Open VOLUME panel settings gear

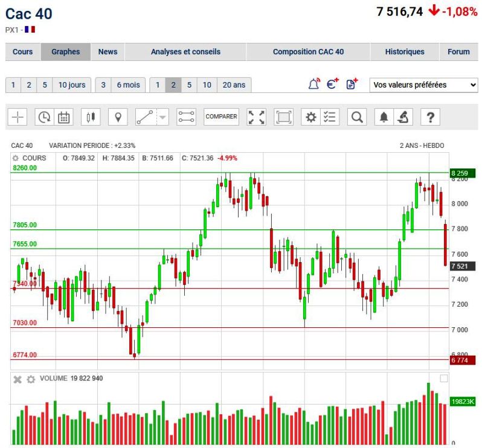(31, 380)
